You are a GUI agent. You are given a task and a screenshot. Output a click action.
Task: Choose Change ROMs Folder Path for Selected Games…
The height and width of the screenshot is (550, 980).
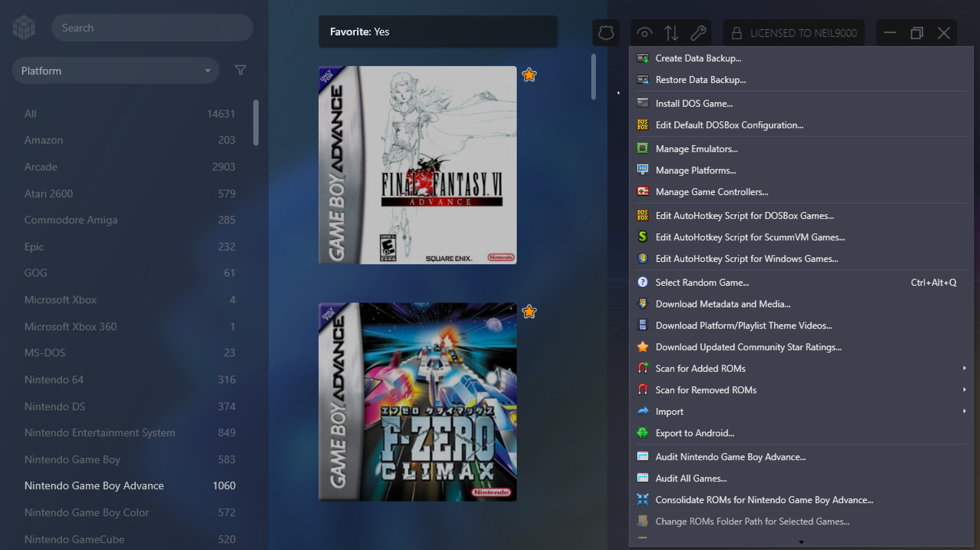(801, 521)
